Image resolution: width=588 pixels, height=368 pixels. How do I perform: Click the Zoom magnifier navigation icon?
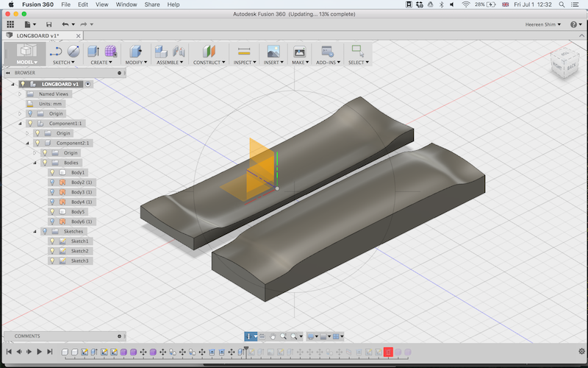coord(283,336)
